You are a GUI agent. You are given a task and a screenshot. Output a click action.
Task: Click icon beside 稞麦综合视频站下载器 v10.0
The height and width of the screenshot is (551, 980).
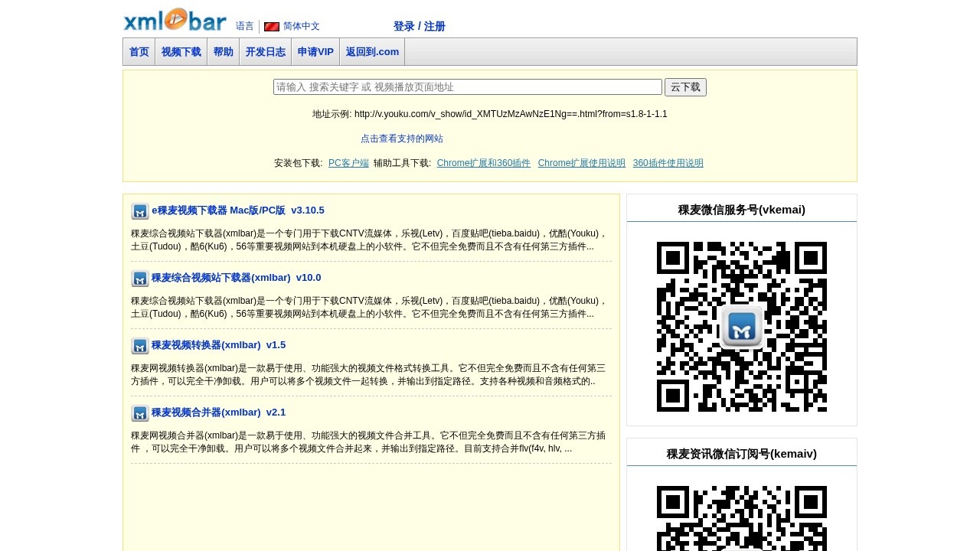[139, 279]
